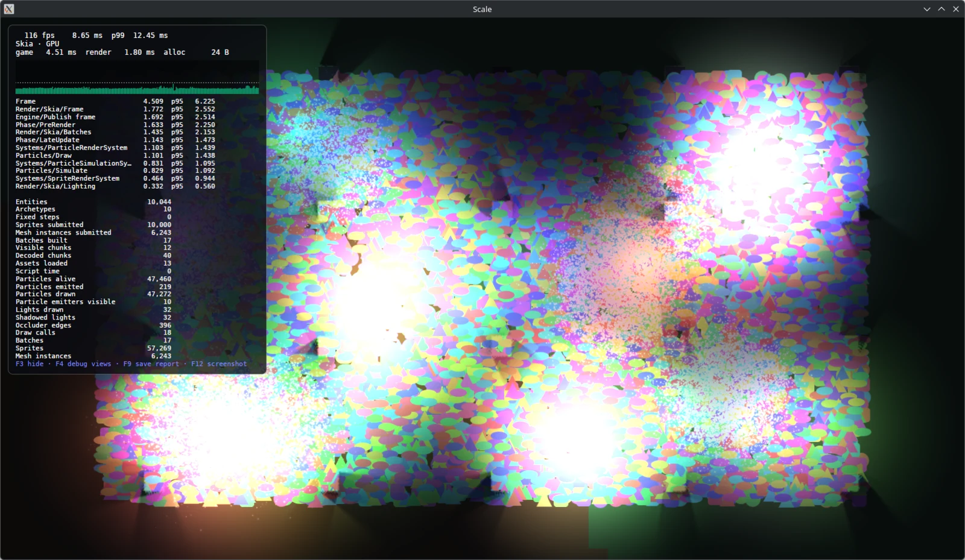Viewport: 965px width, 560px height.
Task: Click the 'Batches built' counter row
Action: (x=93, y=241)
